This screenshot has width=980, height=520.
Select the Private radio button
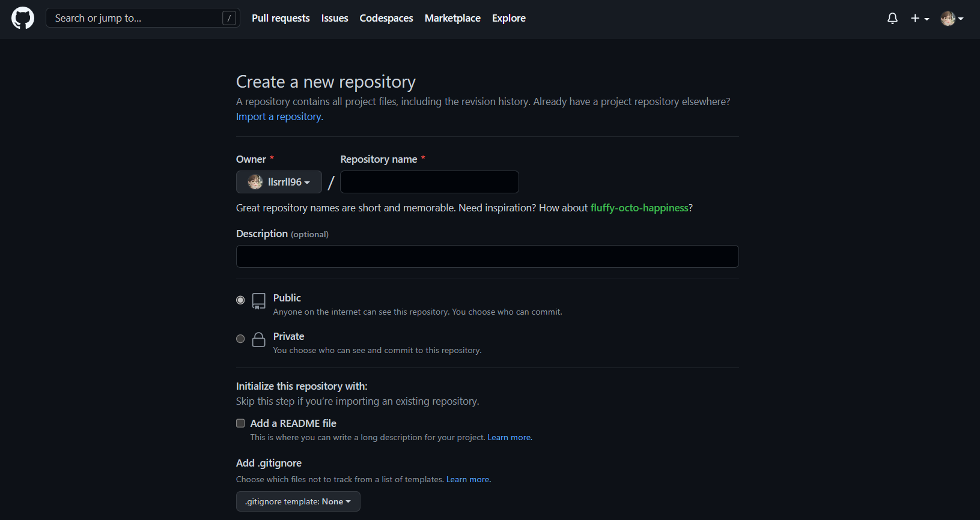click(x=240, y=339)
